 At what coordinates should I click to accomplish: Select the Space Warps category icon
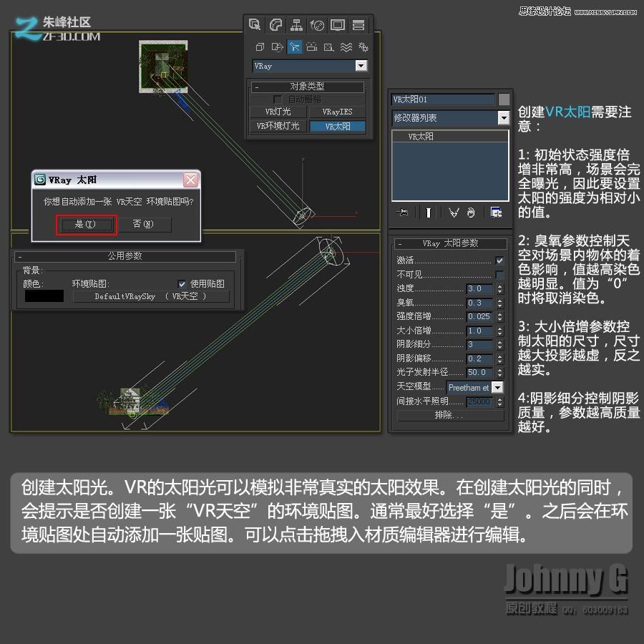click(346, 47)
